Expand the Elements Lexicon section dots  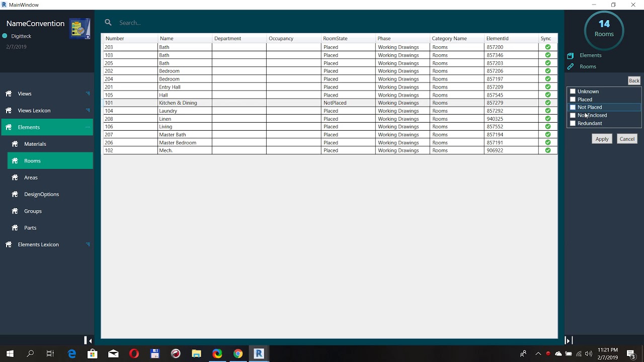click(88, 244)
